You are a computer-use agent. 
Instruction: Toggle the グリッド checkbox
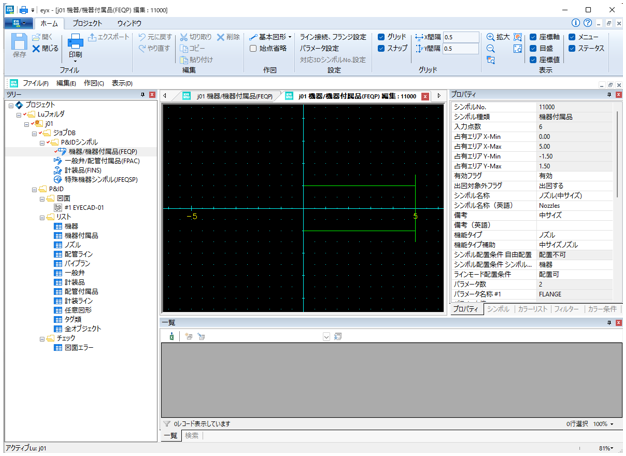tap(381, 37)
